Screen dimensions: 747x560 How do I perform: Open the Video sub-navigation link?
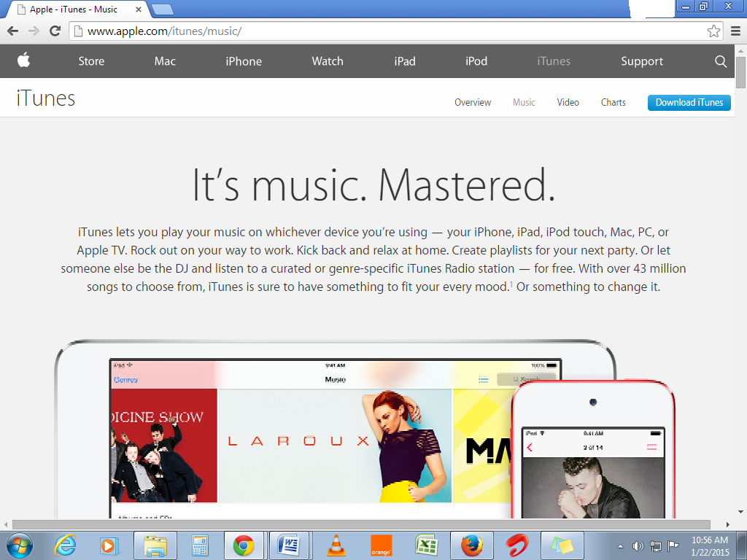(x=568, y=102)
